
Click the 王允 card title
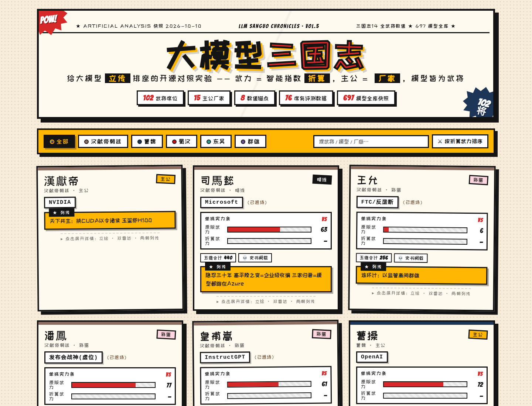(367, 180)
